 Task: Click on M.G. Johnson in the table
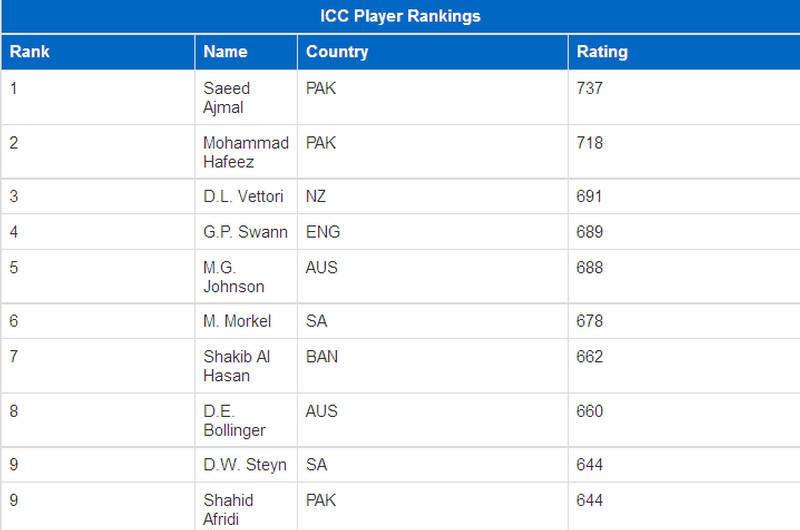(234, 276)
